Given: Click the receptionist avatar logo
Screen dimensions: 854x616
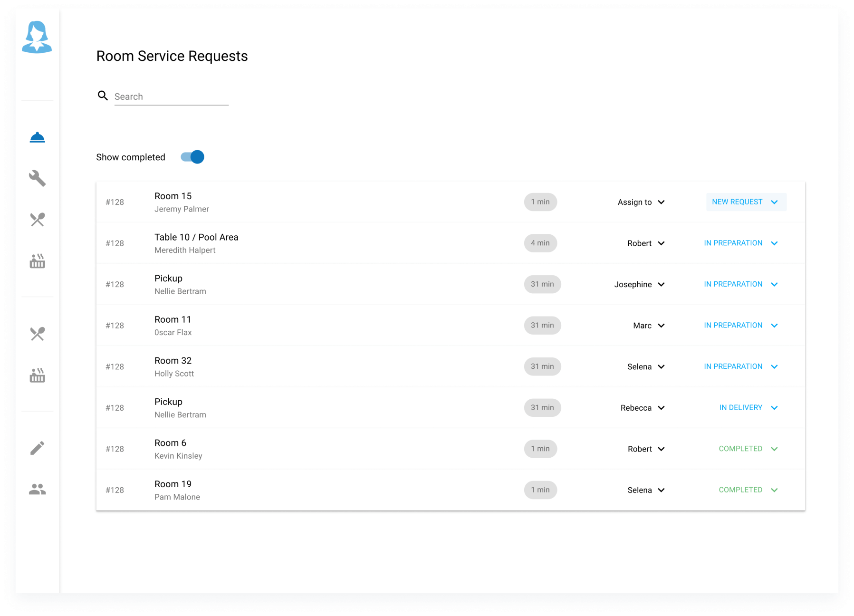Looking at the screenshot, I should pyautogui.click(x=37, y=37).
